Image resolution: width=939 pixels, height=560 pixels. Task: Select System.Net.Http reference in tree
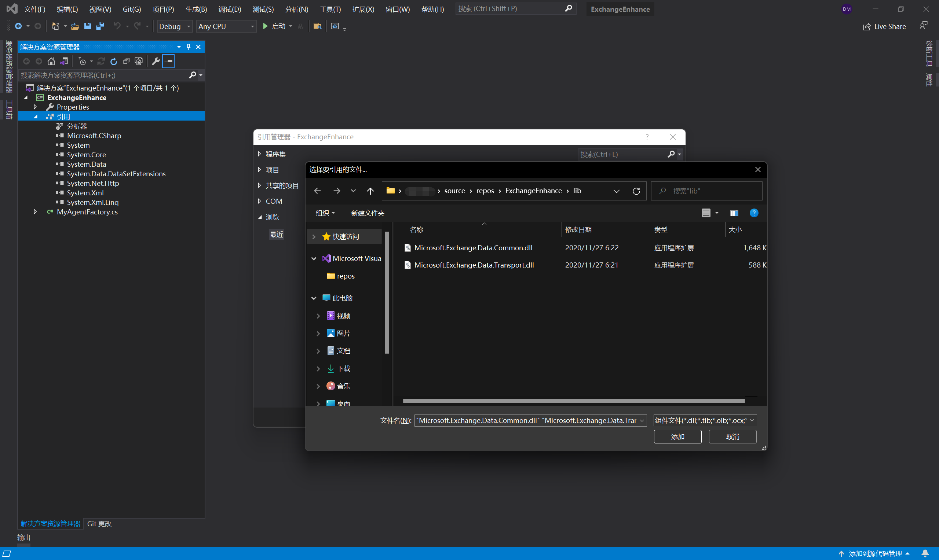pos(93,183)
